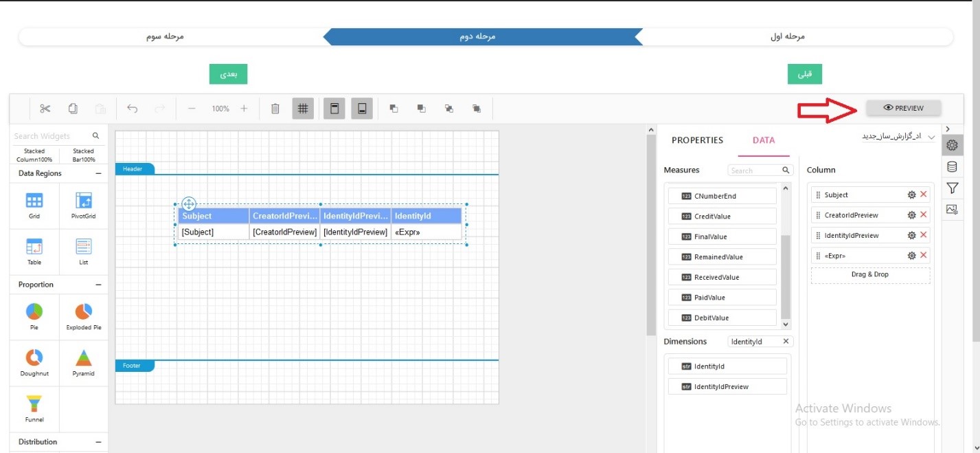Image resolution: width=980 pixels, height=453 pixels.
Task: Select the Doughnut chart widget
Action: (34, 362)
